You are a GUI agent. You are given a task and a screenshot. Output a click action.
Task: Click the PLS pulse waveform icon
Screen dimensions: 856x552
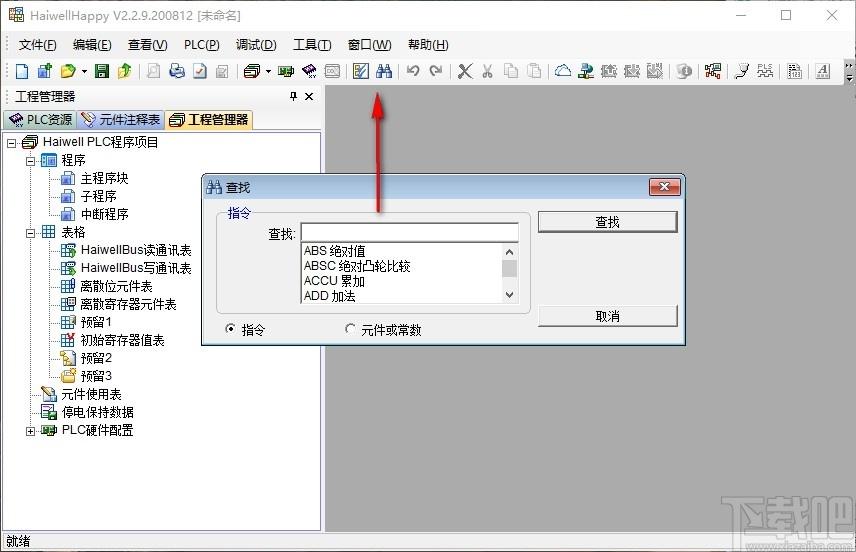pos(765,71)
